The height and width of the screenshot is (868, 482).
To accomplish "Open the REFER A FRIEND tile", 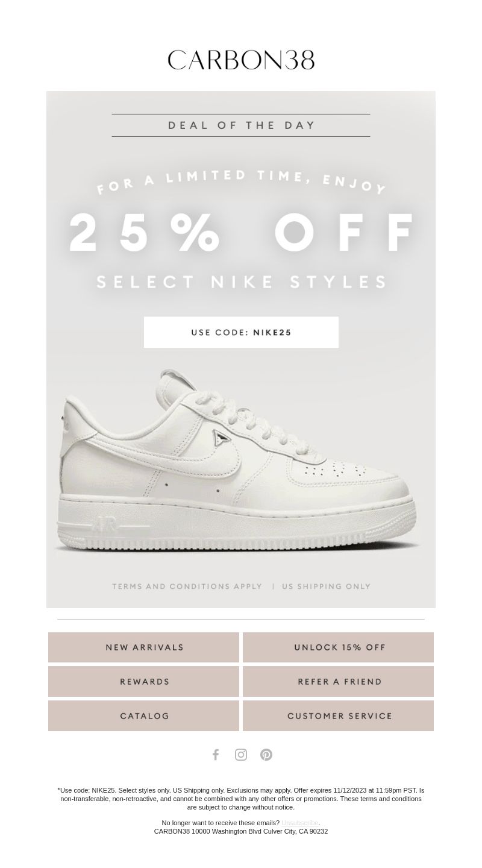I will click(338, 682).
